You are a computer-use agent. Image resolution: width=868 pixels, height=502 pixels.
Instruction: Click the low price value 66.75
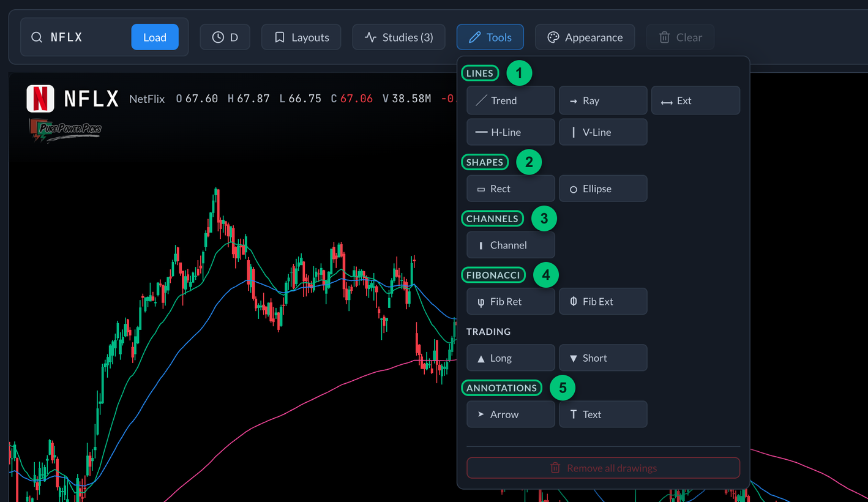coord(305,99)
